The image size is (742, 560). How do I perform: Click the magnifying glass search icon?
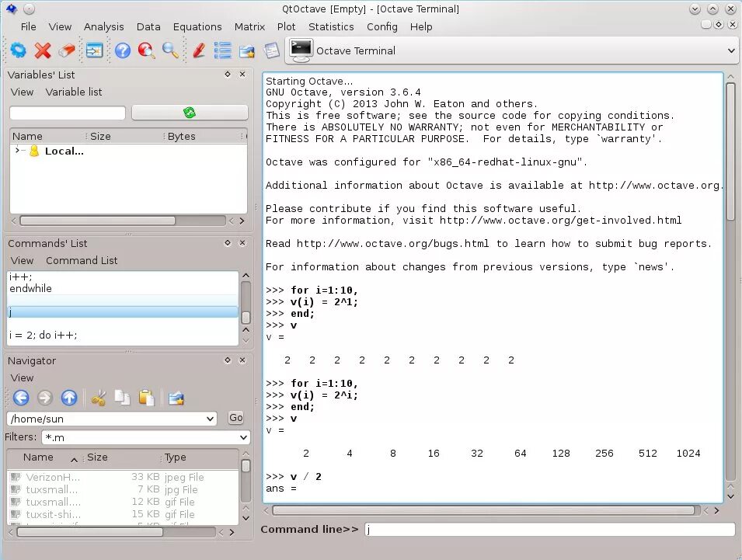pos(170,50)
